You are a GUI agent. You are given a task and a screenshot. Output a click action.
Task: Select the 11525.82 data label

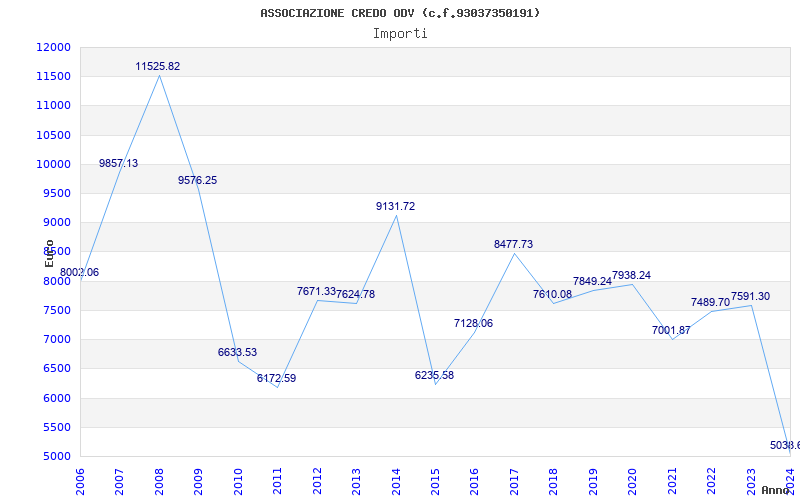click(158, 66)
